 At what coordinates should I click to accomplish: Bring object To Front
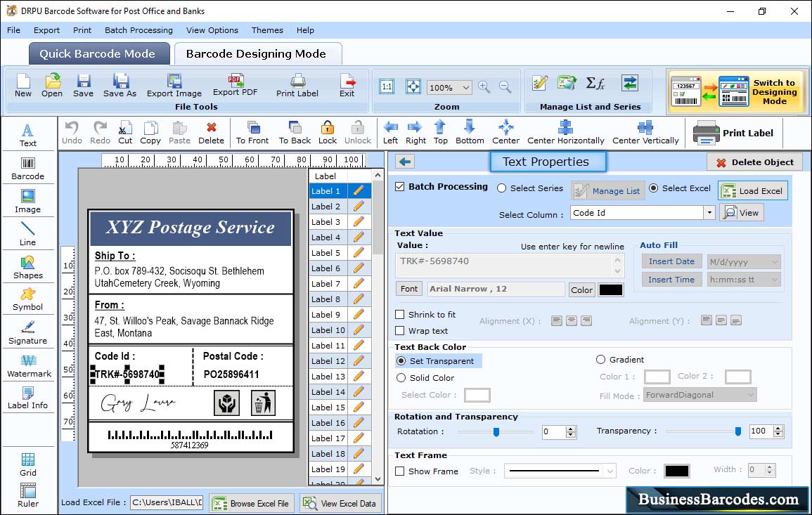pos(252,133)
